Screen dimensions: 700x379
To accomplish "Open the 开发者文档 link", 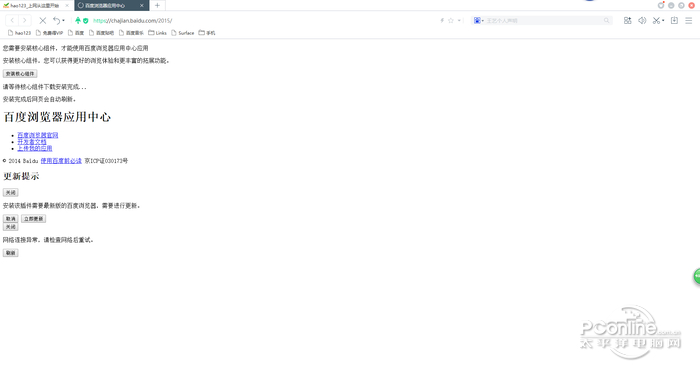I will tap(32, 142).
